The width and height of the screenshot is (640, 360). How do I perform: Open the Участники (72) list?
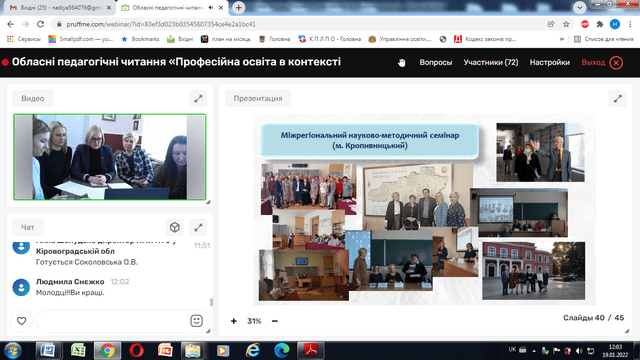tap(491, 62)
